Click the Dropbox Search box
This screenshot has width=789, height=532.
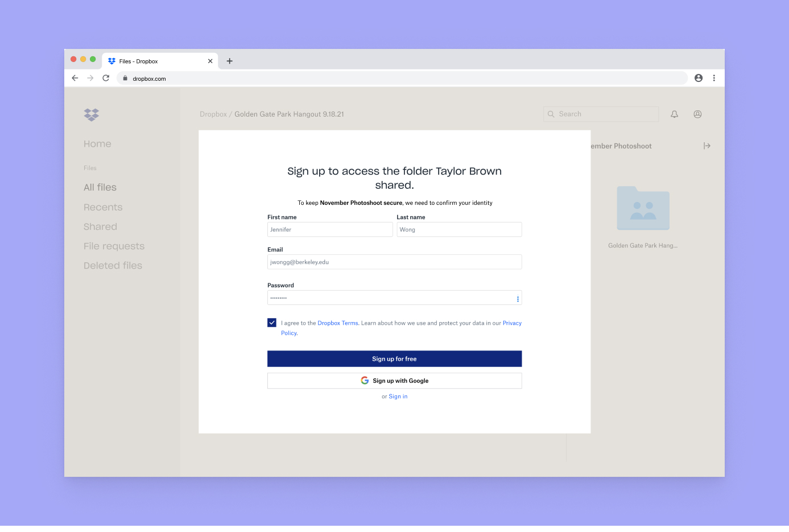[x=601, y=114]
